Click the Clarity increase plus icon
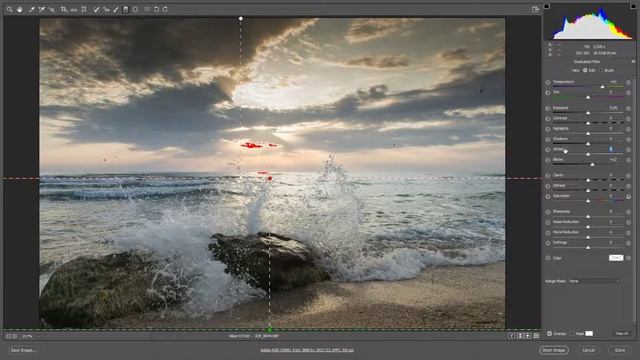The height and width of the screenshot is (360, 640). 629,176
